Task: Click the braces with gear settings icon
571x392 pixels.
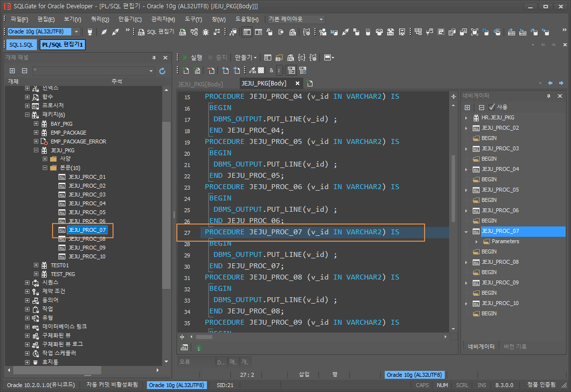Action: [313, 57]
